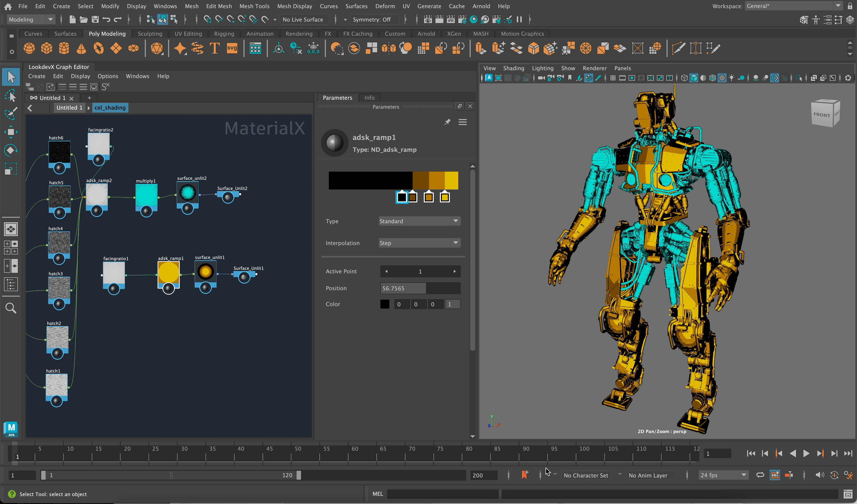Open the Parameters panel hamburger menu

[x=462, y=122]
